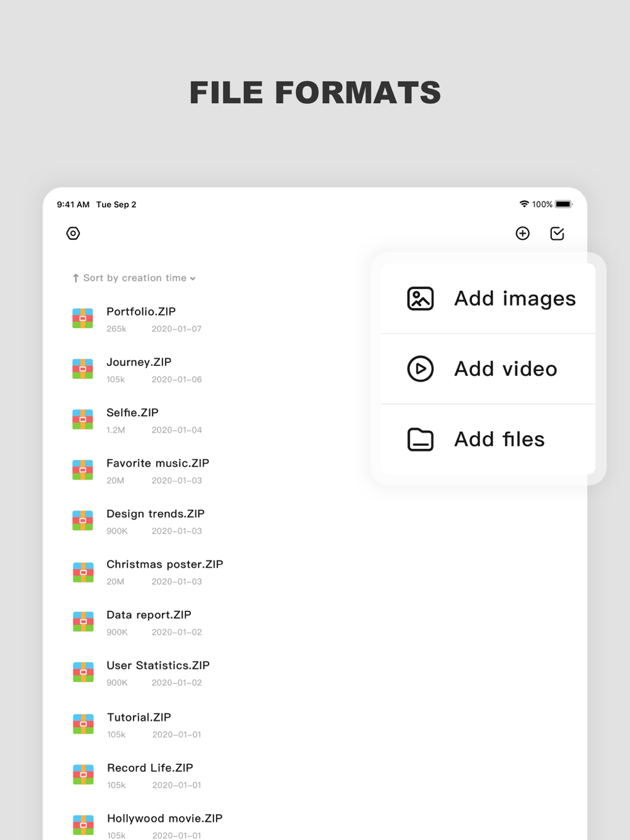Tap the add plus circle icon
Viewport: 630px width, 840px height.
[523, 234]
